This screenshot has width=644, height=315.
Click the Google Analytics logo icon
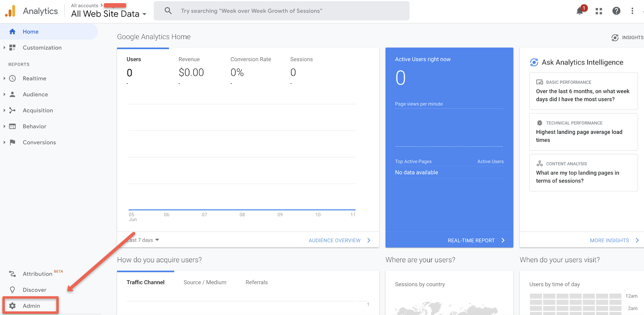click(10, 11)
